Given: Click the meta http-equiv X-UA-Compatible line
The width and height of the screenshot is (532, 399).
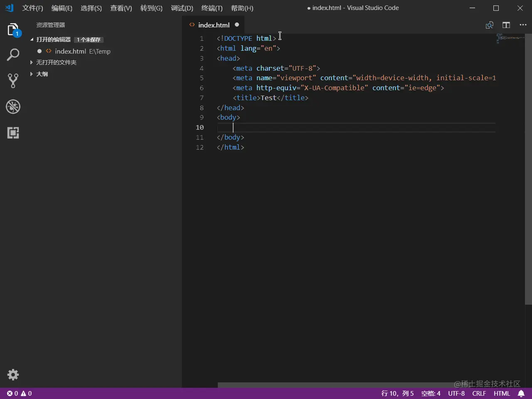Looking at the screenshot, I should coord(338,88).
